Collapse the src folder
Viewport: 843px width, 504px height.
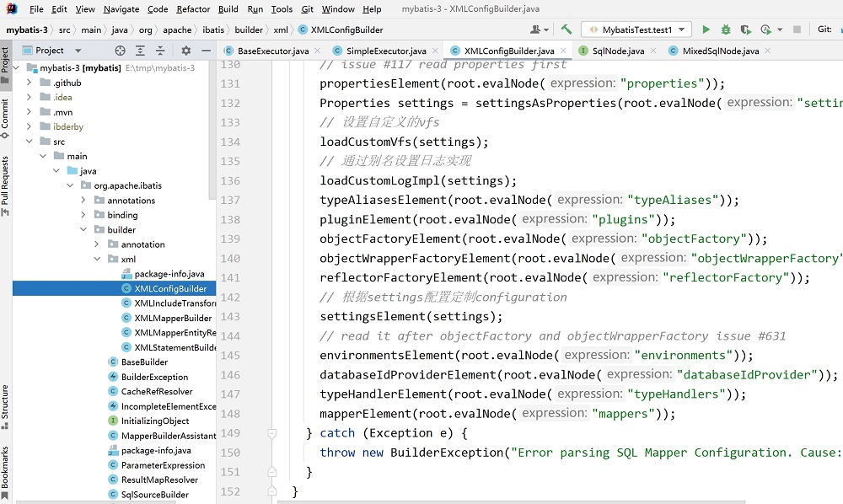tap(29, 142)
